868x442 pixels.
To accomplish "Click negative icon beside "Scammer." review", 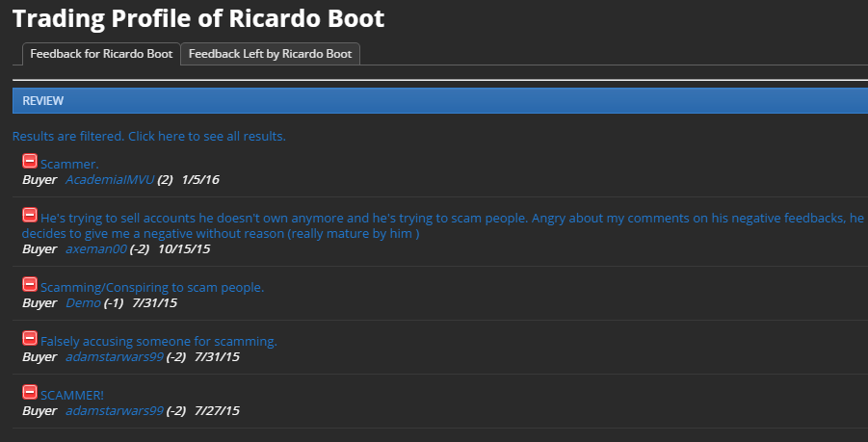I will coord(30,161).
